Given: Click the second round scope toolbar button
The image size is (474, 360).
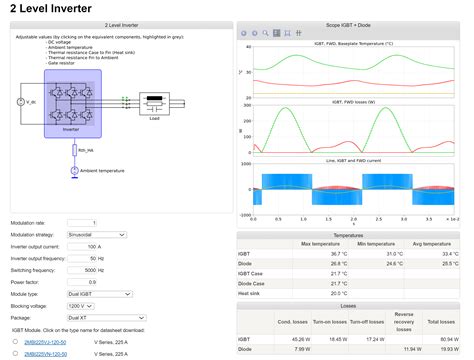Looking at the screenshot, I should 254,33.
